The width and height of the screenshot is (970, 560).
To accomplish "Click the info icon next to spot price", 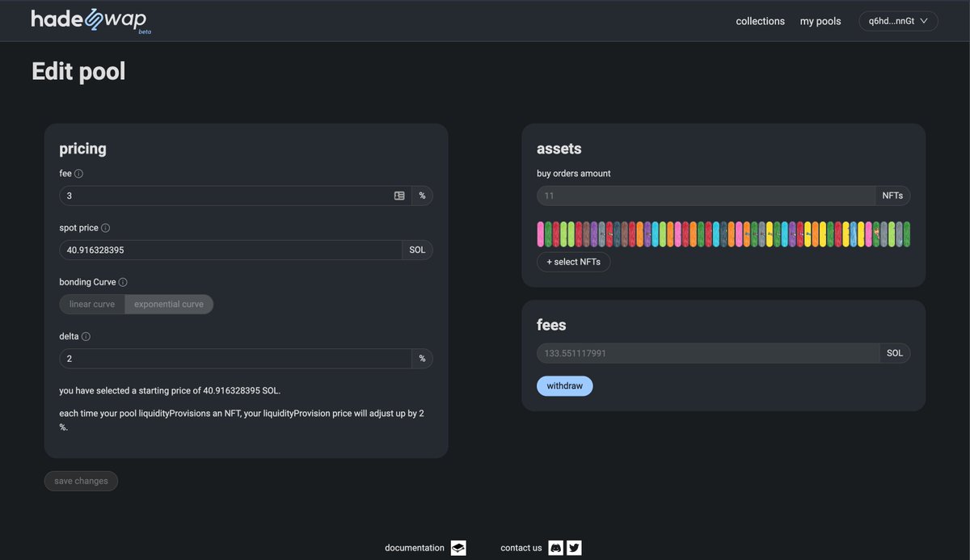I will click(106, 228).
